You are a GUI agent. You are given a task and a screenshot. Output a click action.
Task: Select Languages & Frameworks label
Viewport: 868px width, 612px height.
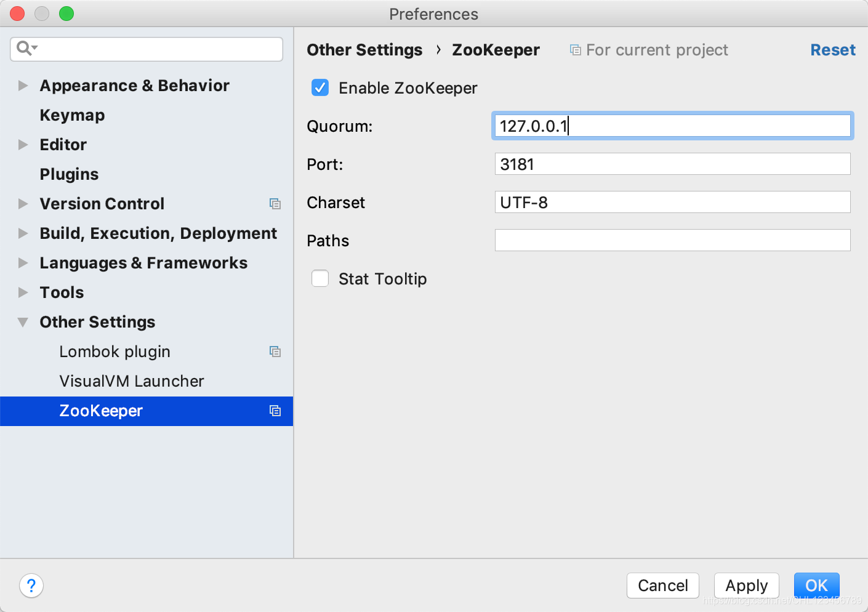click(x=143, y=263)
